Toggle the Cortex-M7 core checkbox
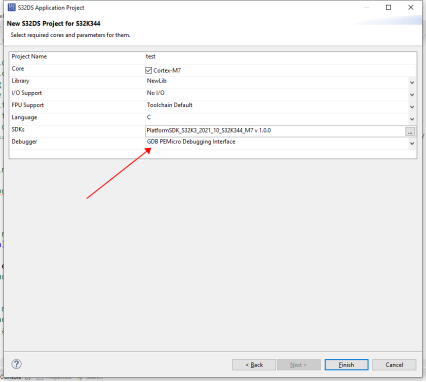This screenshot has width=426, height=382. click(148, 70)
